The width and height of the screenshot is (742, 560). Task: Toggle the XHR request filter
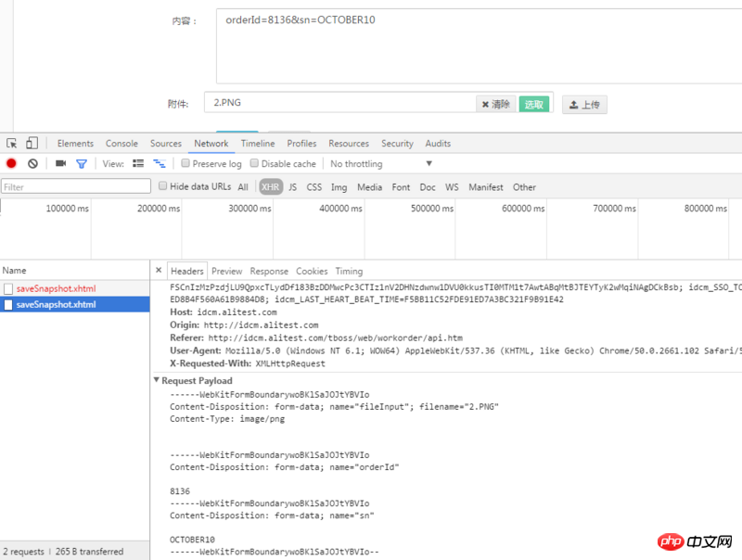[270, 187]
